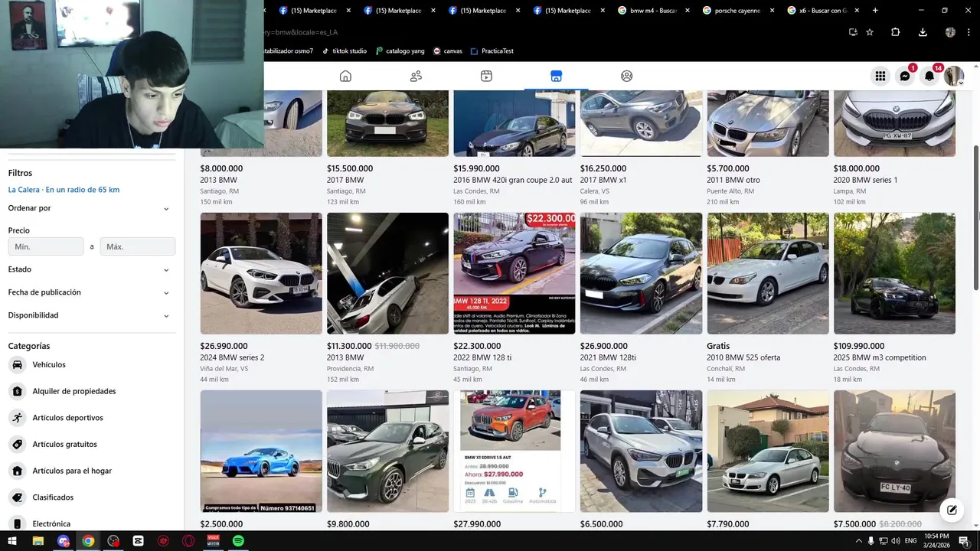
Task: Open a new browser tab
Action: (x=875, y=11)
